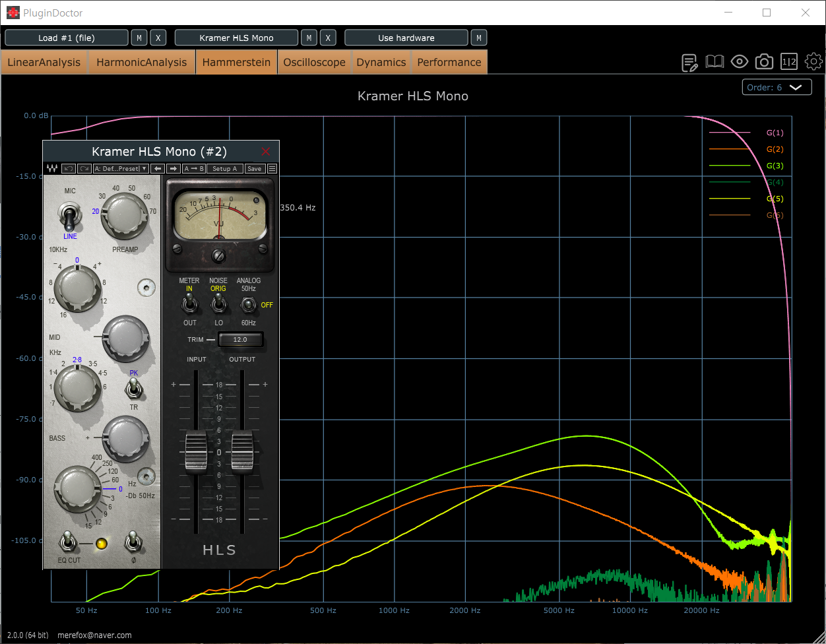Click the Save preset button

(255, 169)
